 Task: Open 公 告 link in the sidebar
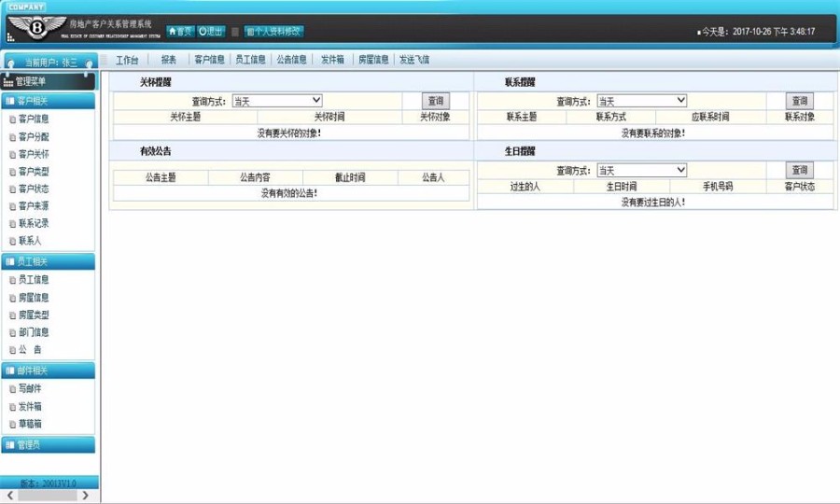30,350
